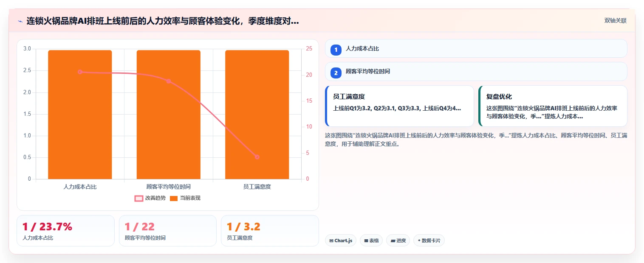Screen dimensions: 644x263
Task: Click the x-axis label 顾客平均等位时间
Action: 168,187
